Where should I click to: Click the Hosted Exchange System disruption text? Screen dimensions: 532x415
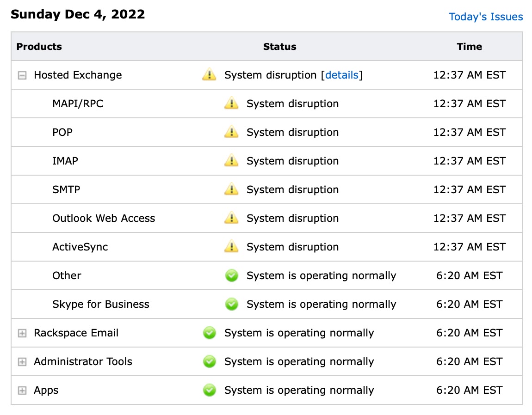(271, 75)
